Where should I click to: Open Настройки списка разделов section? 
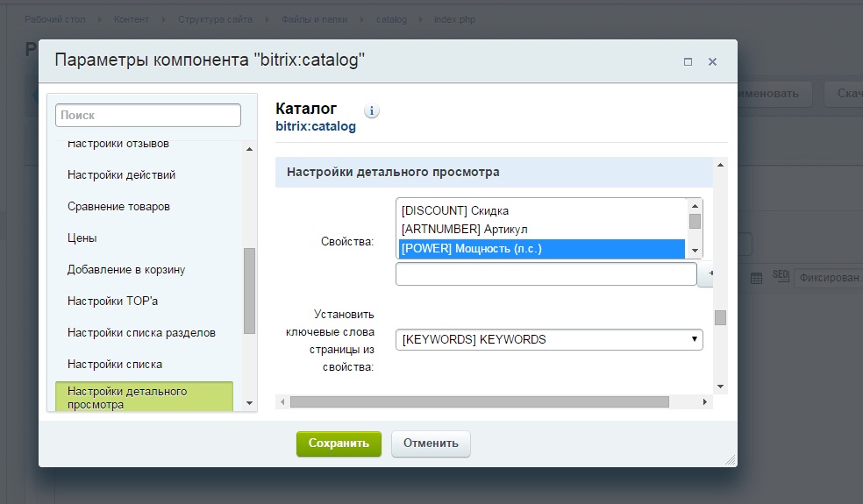(141, 332)
